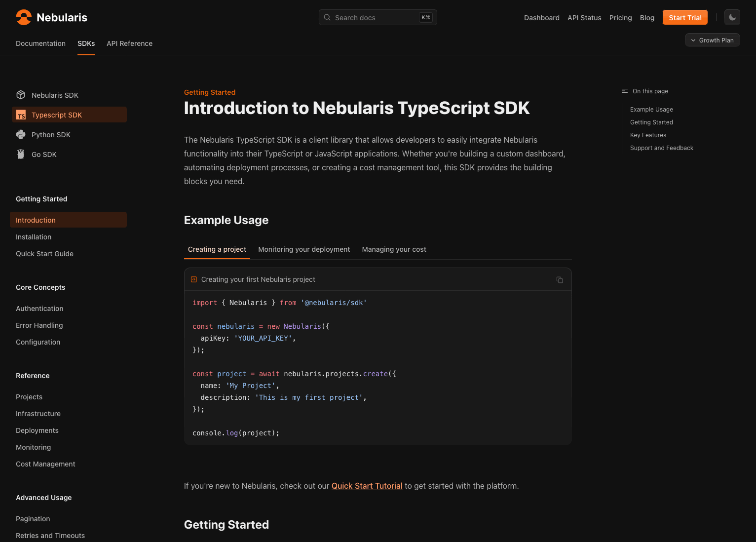Jump to Getting Started in page outline
This screenshot has height=542, width=756.
pos(651,122)
